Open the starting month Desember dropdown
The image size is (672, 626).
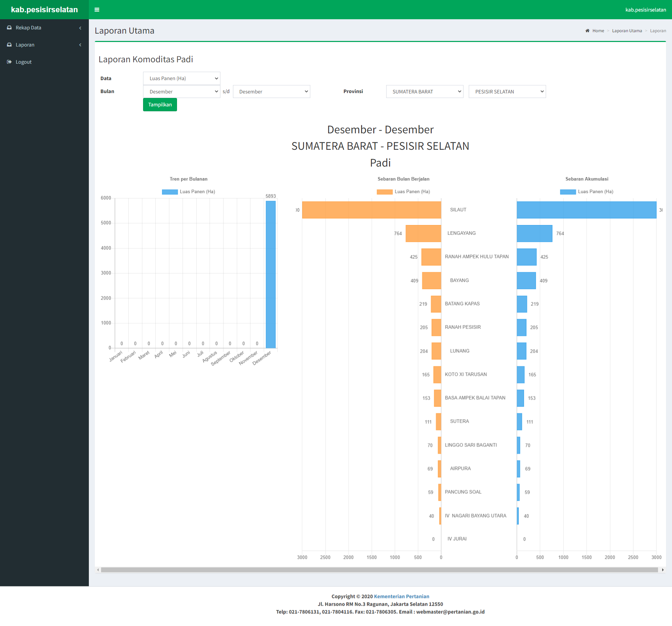pyautogui.click(x=182, y=92)
